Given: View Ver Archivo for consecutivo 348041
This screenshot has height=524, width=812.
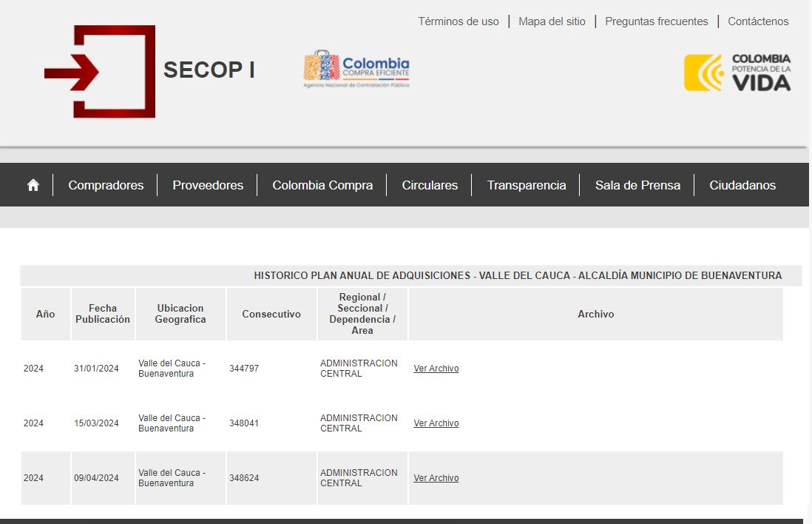Looking at the screenshot, I should (436, 423).
